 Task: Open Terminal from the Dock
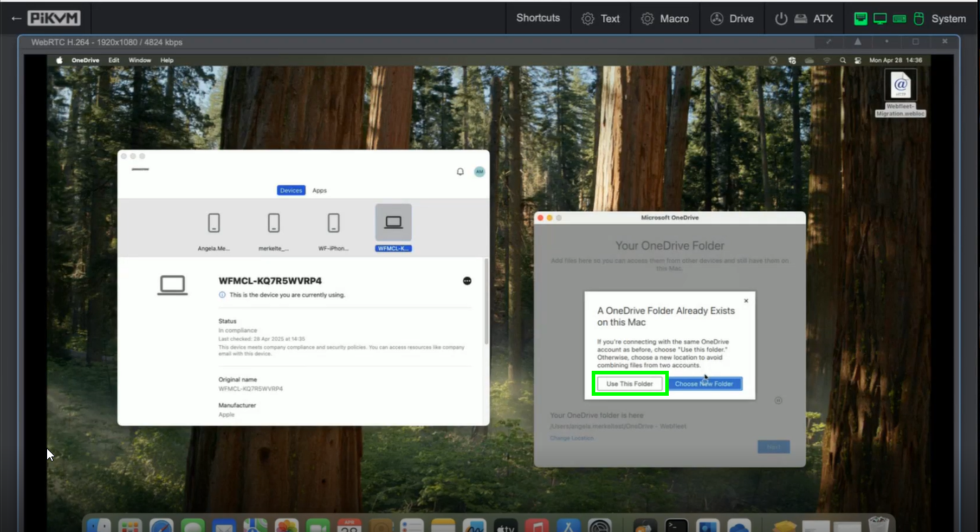(676, 526)
